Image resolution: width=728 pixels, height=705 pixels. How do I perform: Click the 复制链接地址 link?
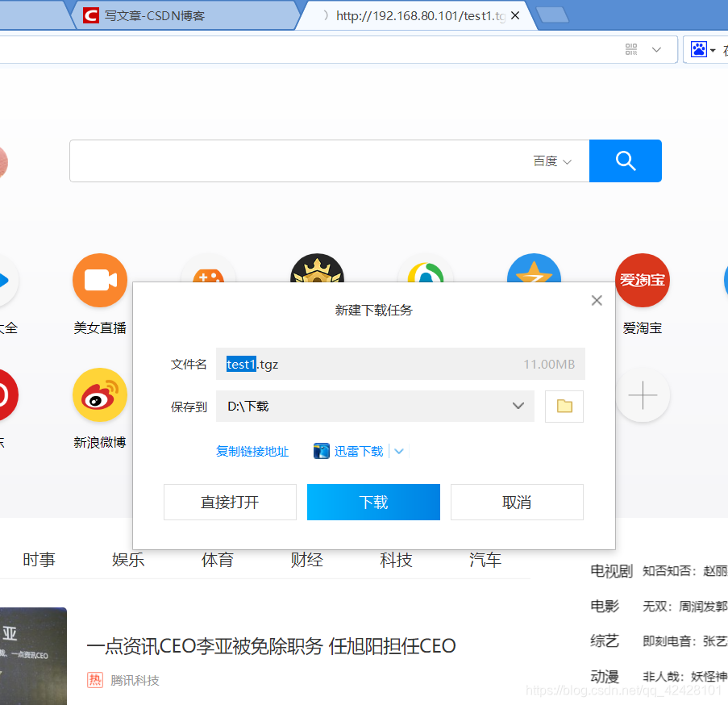pyautogui.click(x=252, y=451)
